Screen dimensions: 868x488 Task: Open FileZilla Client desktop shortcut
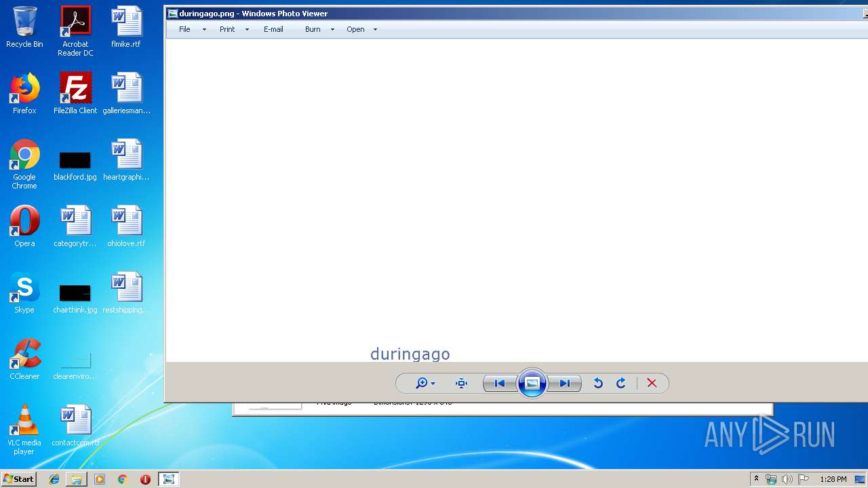[x=75, y=94]
